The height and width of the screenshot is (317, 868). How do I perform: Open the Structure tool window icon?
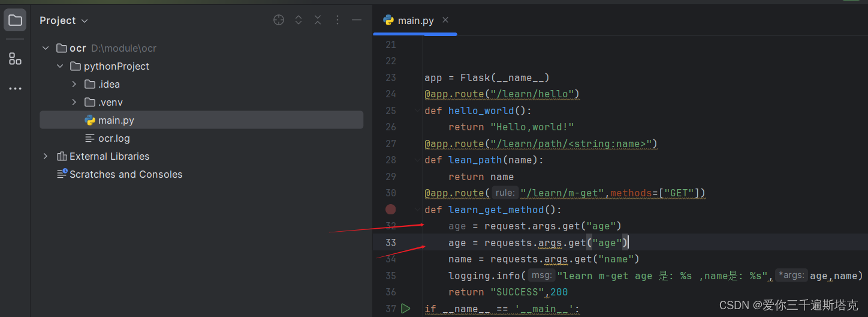point(15,59)
